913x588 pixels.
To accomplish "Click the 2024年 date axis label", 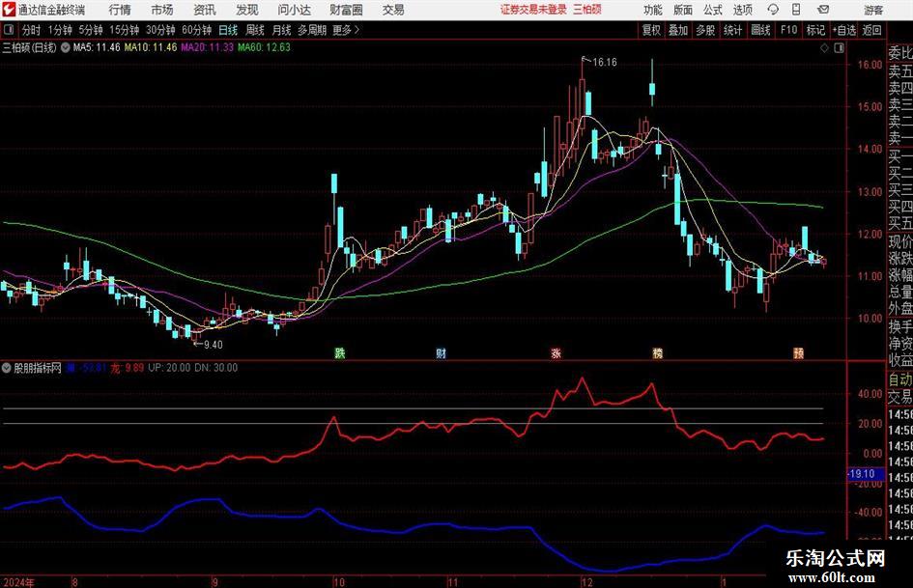I will [x=18, y=582].
